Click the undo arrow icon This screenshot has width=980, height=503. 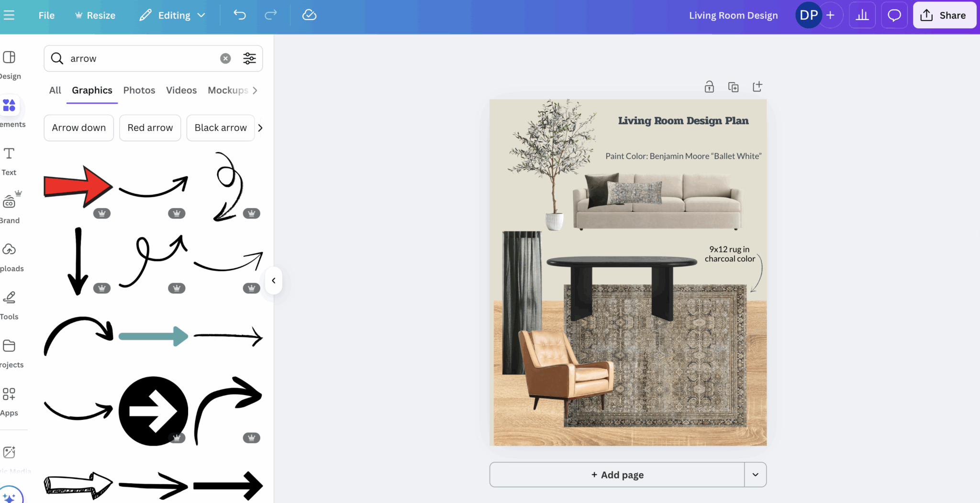tap(240, 15)
